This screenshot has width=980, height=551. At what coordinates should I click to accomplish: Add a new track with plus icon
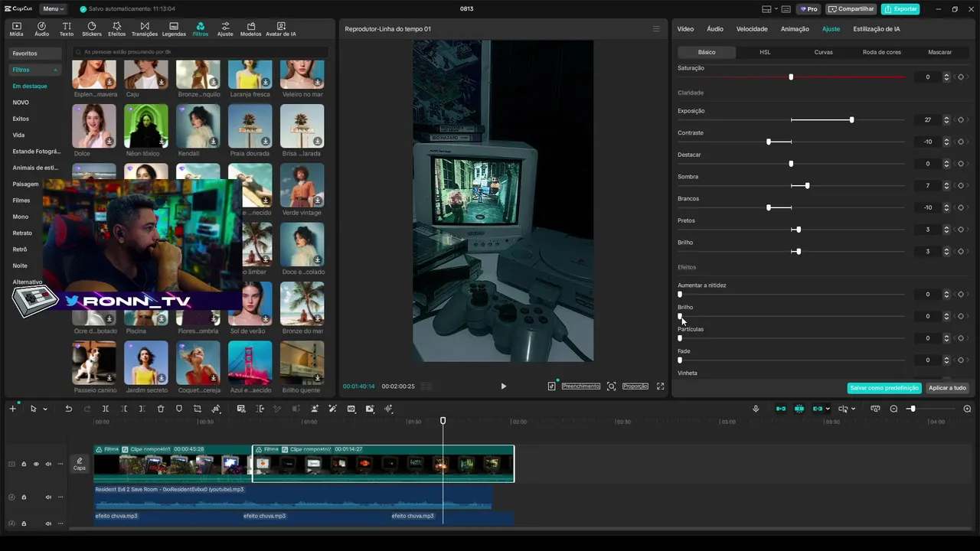12,409
